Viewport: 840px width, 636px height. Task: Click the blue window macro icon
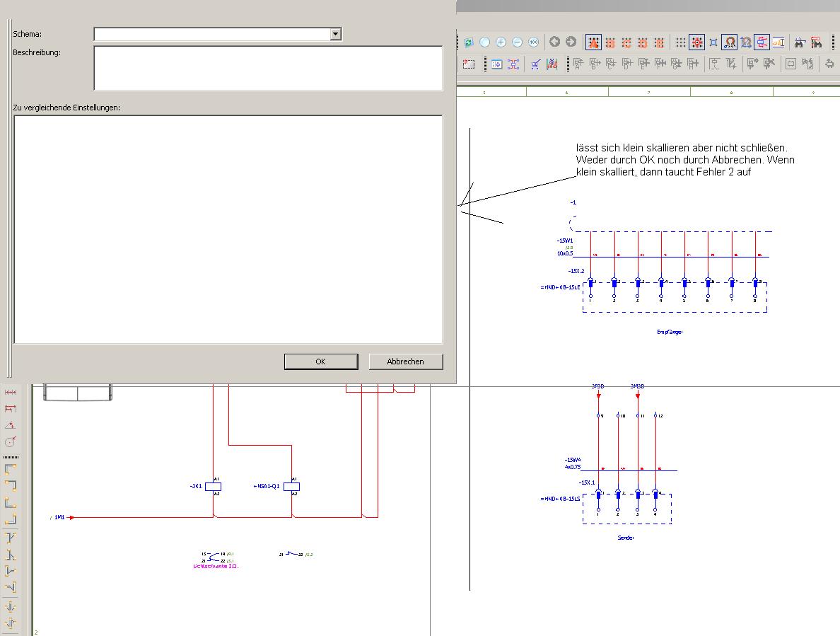[x=496, y=64]
